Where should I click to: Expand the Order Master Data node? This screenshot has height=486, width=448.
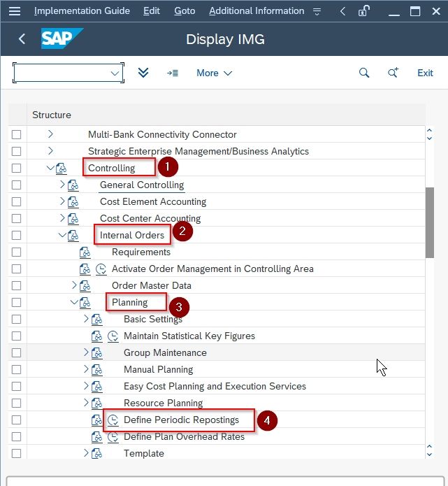pyautogui.click(x=74, y=285)
